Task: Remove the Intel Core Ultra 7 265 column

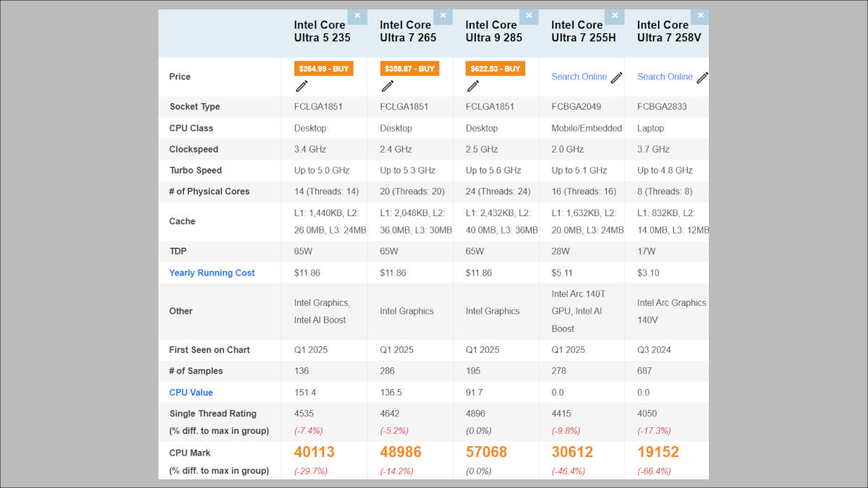Action: click(443, 15)
